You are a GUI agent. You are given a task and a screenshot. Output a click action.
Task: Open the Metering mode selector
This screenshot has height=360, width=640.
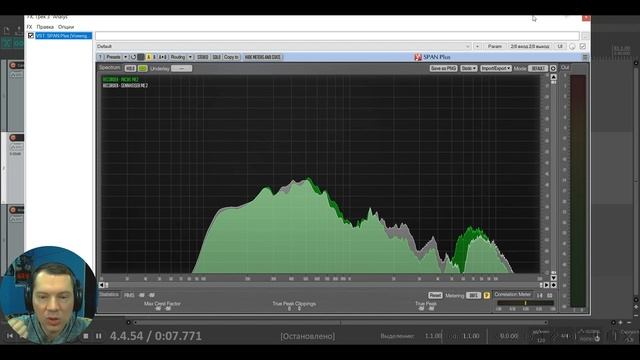[473, 295]
